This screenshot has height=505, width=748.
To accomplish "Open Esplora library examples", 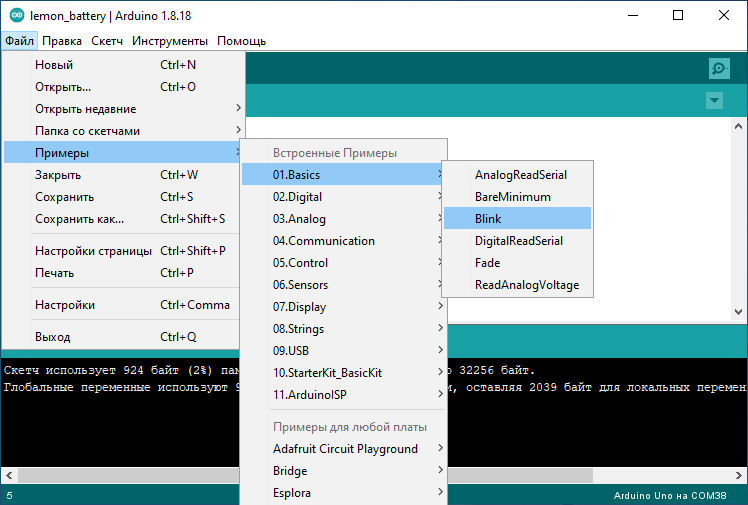I will tap(343, 492).
